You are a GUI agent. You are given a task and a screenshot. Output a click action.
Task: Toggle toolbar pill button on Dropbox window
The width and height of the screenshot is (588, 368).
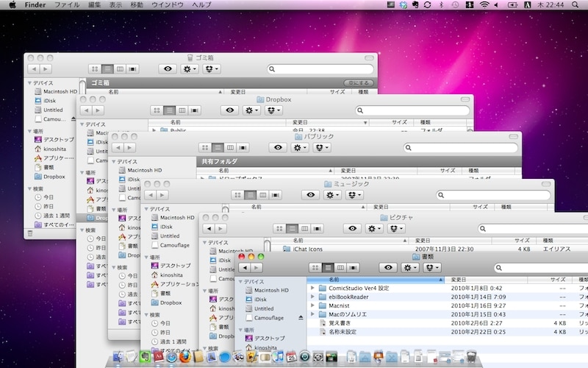point(465,99)
